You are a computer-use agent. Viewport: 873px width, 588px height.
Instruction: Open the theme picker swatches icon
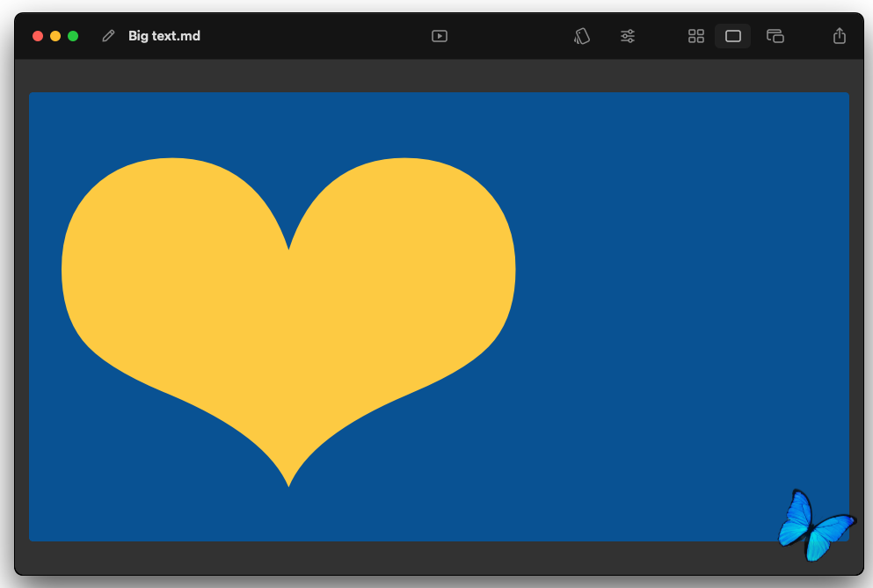(582, 36)
